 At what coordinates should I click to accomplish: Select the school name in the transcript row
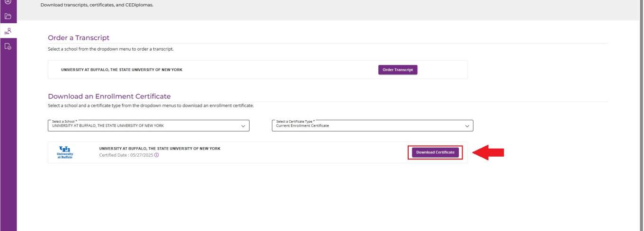point(122,70)
